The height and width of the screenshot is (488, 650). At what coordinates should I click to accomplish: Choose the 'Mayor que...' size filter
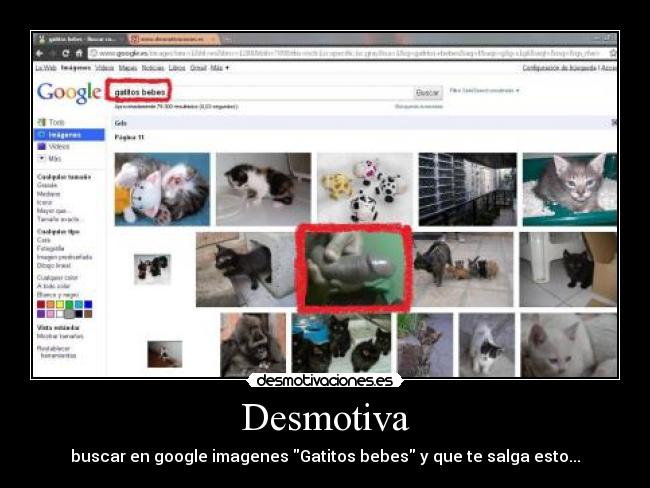coord(53,211)
